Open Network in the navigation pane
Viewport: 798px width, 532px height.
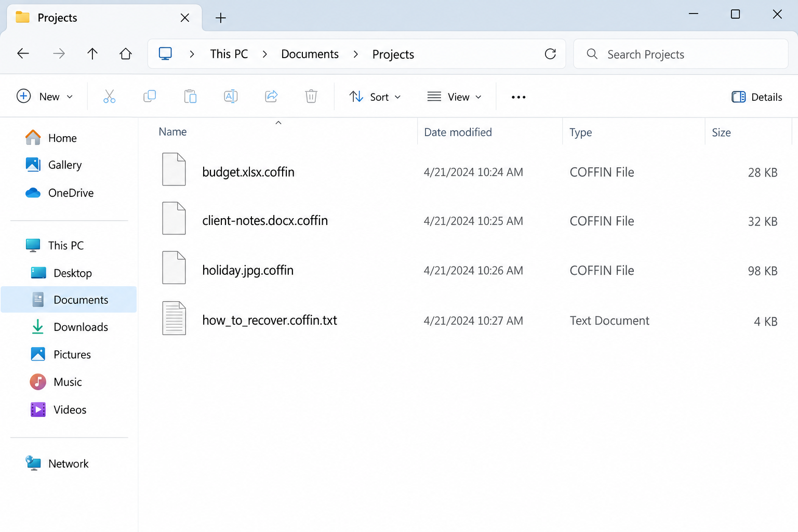click(x=69, y=464)
